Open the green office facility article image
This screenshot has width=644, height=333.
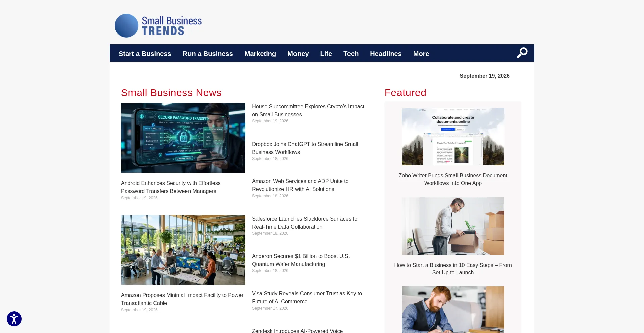click(183, 250)
